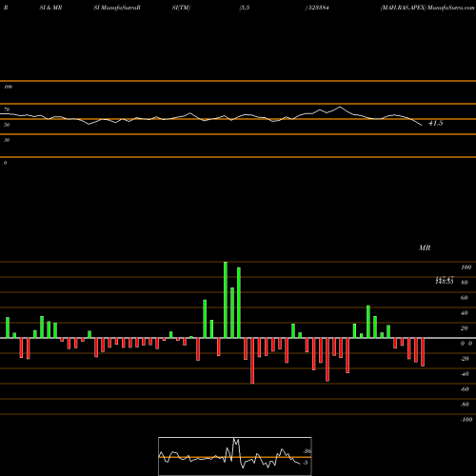Screen dimensions: 476x476
Task: Click the MR axis label '-100'
Action: 466,420
